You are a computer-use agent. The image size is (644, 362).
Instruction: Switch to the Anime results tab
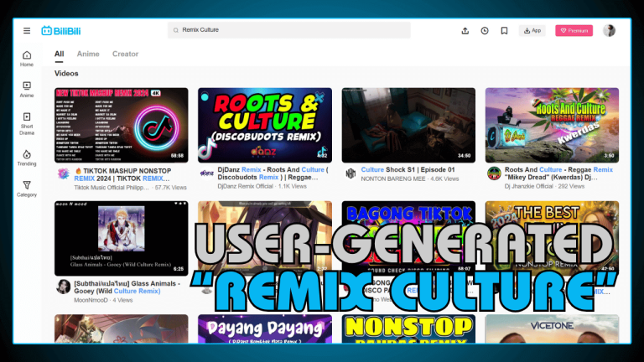(88, 54)
